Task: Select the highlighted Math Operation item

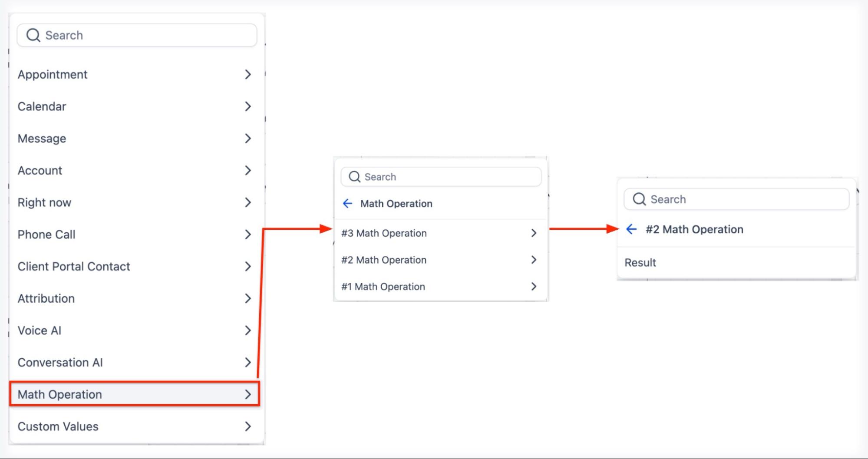Action: coord(60,394)
